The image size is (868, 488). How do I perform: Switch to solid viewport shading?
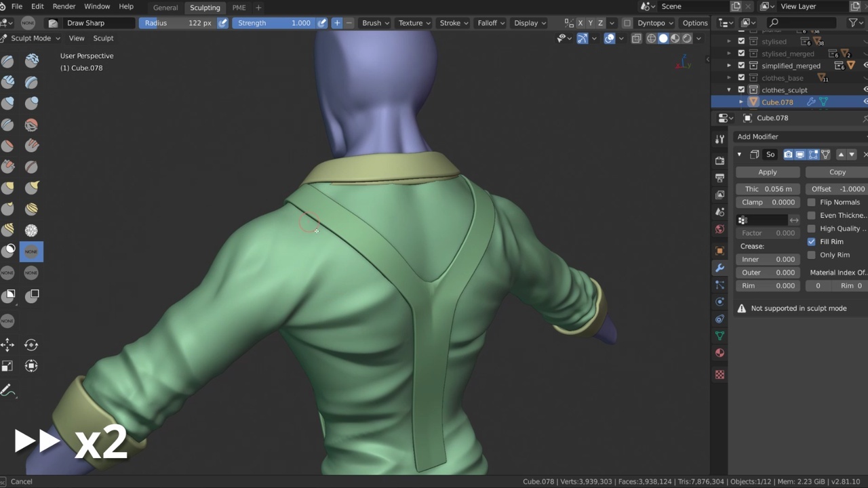point(663,39)
